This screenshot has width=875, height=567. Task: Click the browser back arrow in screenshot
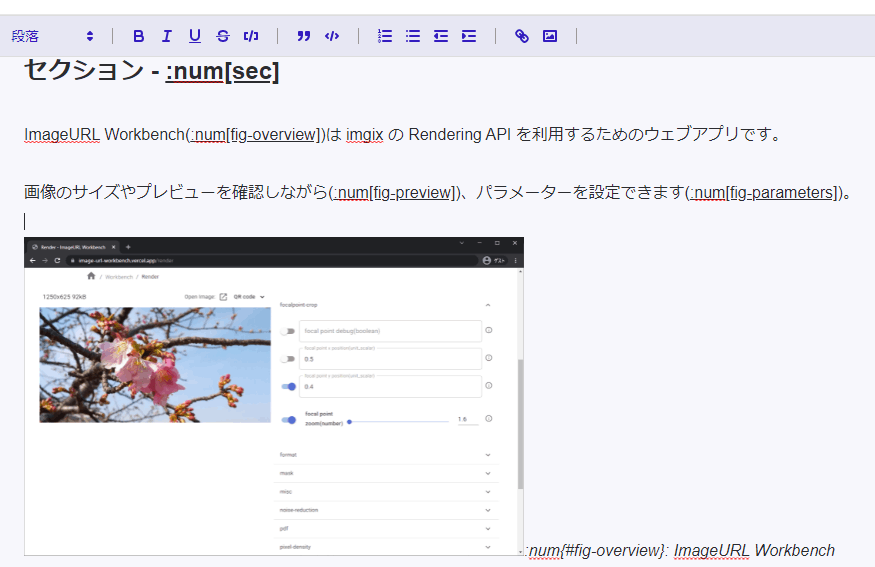[32, 261]
